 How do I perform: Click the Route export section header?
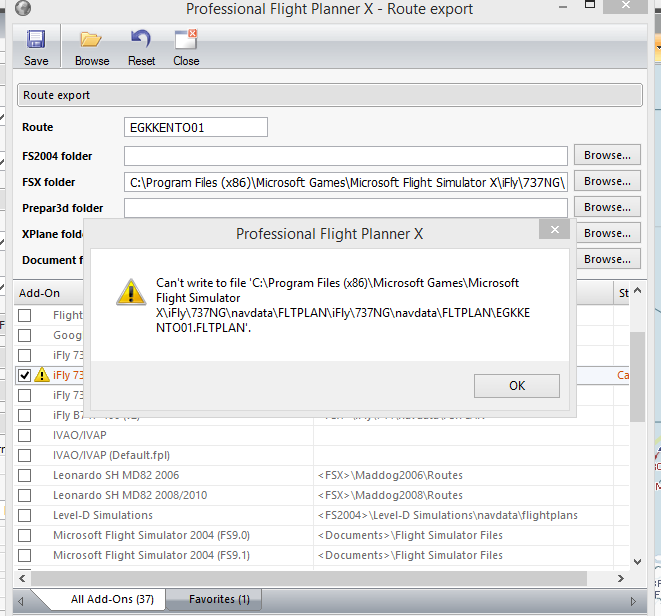tap(330, 95)
